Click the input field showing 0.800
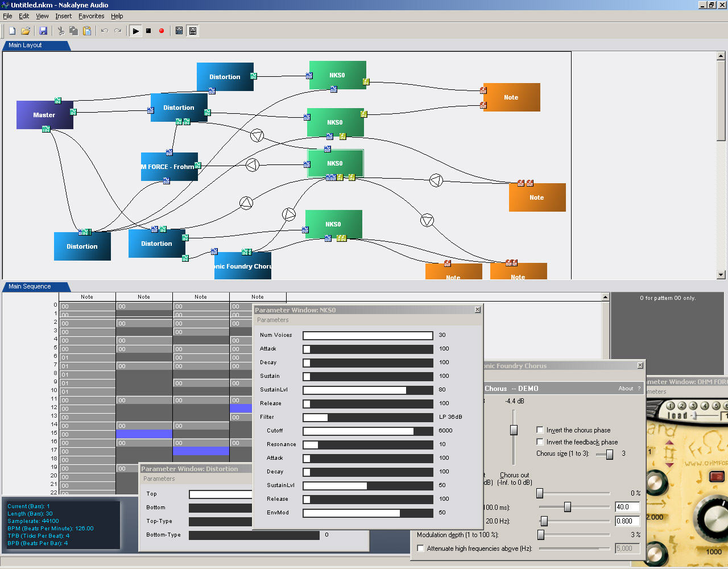Image resolution: width=728 pixels, height=569 pixels. 627,521
